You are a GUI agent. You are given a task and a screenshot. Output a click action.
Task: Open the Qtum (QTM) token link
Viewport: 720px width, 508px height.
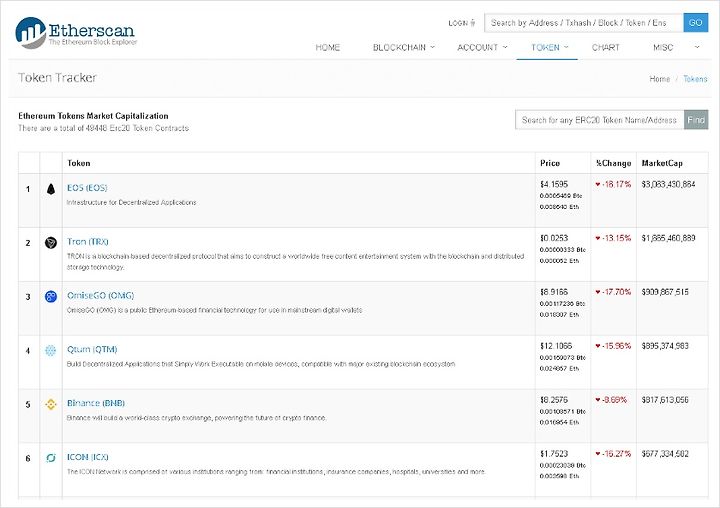pyautogui.click(x=92, y=349)
